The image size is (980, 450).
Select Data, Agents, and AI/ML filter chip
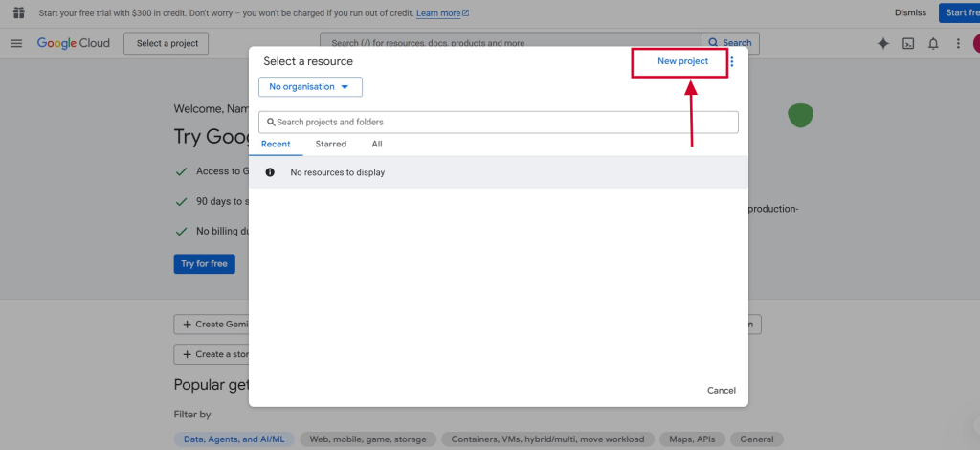tap(234, 439)
